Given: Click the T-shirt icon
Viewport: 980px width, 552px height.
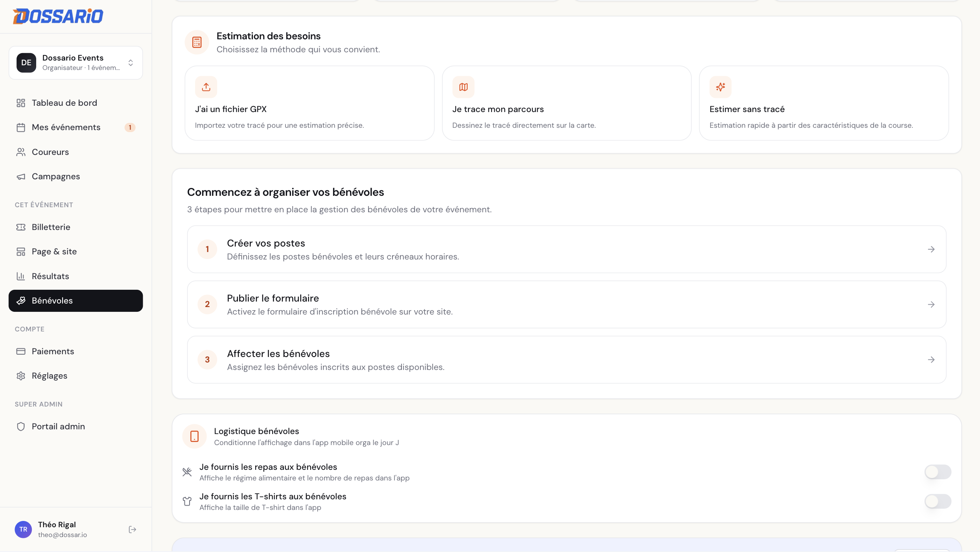Looking at the screenshot, I should pyautogui.click(x=187, y=501).
